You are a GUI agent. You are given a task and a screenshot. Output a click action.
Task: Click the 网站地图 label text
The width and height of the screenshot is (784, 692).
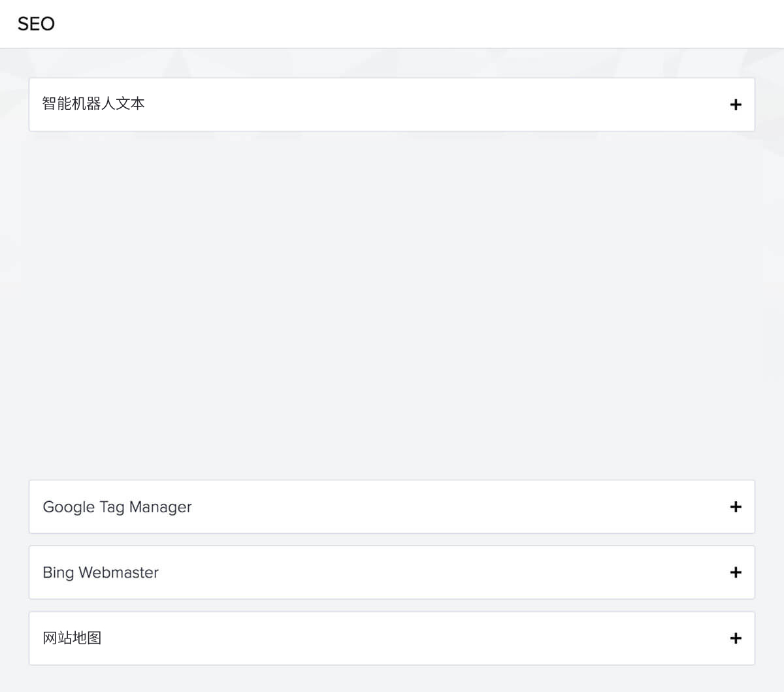[x=72, y=638]
